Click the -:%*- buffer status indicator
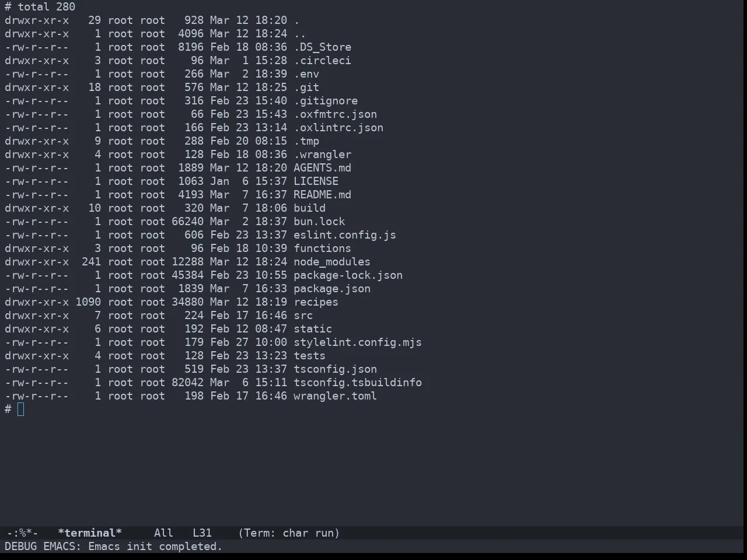The width and height of the screenshot is (747, 560). click(22, 533)
